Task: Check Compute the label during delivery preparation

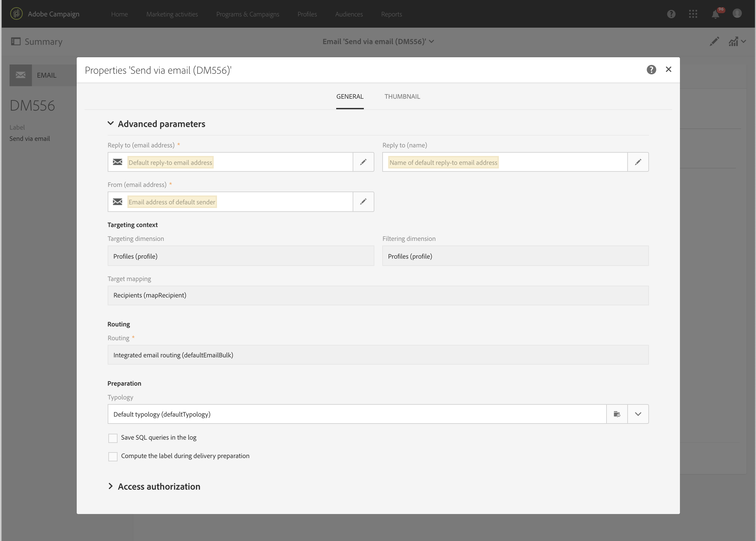Action: 113,456
